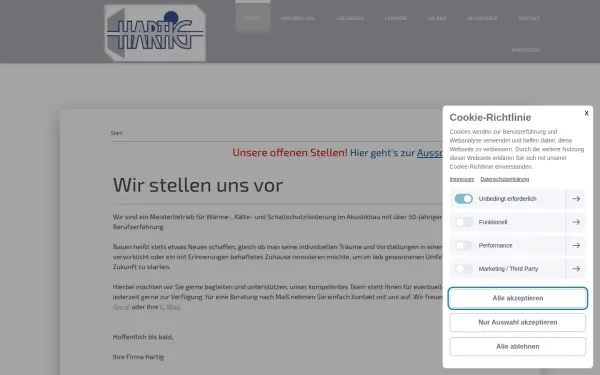The height and width of the screenshot is (375, 600).
Task: Go to the Leistungen menu item
Action: (349, 18)
